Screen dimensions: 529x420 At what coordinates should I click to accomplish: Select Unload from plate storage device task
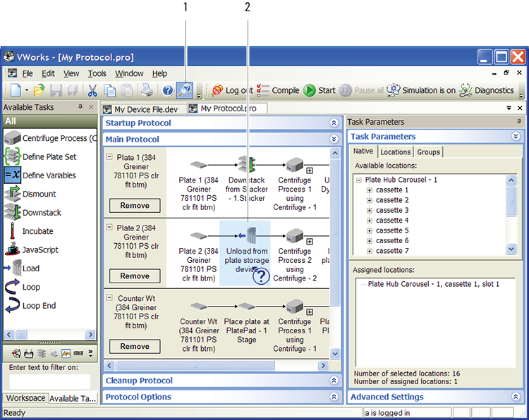(245, 253)
